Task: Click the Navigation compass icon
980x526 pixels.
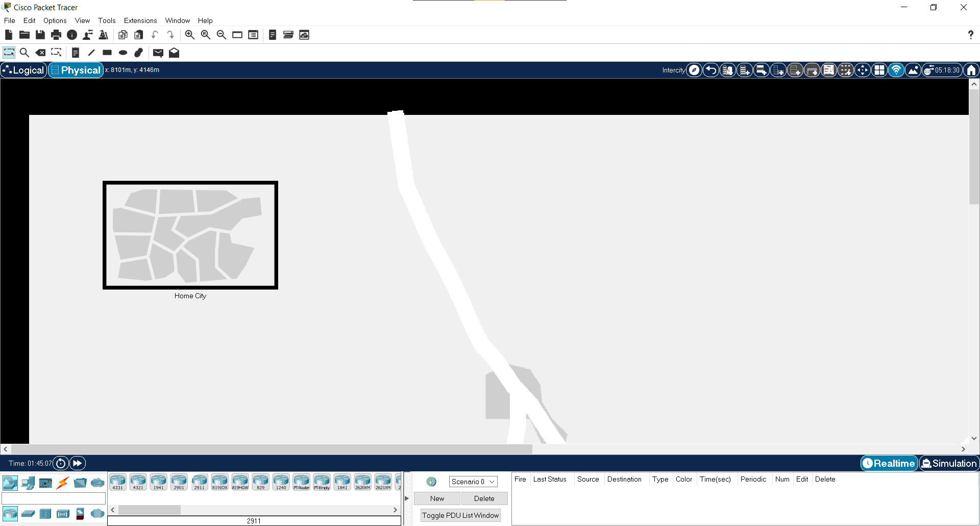Action: coord(694,70)
